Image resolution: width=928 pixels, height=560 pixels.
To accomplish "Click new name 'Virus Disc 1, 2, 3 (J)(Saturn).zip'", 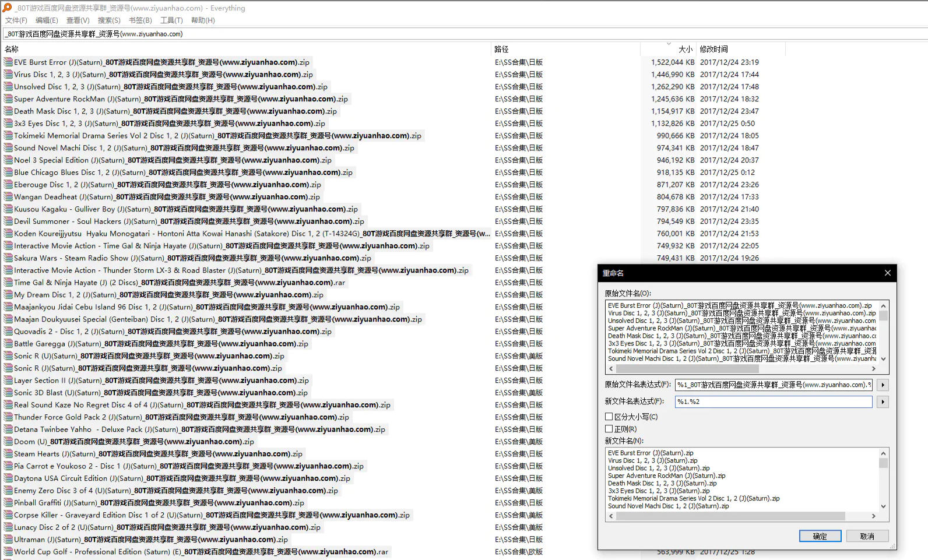I will pyautogui.click(x=652, y=460).
